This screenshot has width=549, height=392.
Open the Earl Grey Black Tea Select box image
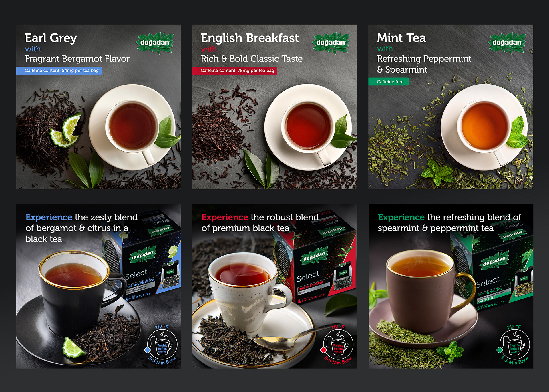click(x=142, y=257)
